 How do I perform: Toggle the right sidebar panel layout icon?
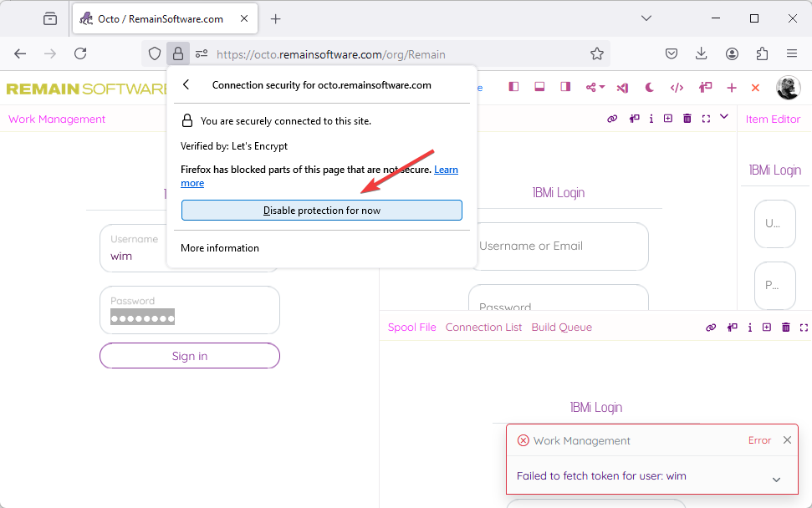[565, 87]
